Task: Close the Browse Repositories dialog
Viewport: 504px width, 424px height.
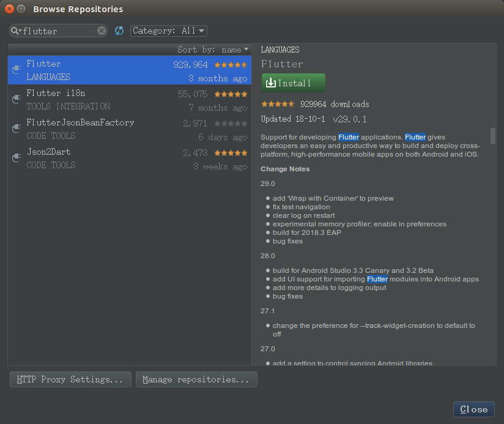Action: pos(473,409)
